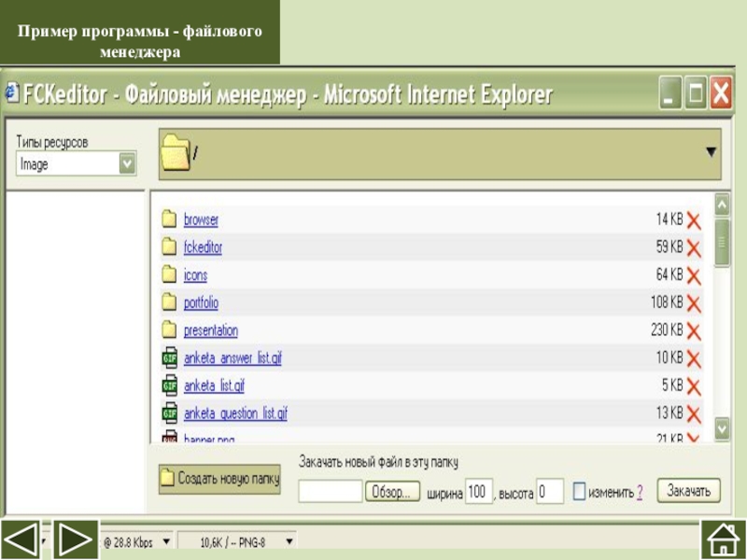Click GIF icon of anketa_list.gif

(170, 385)
